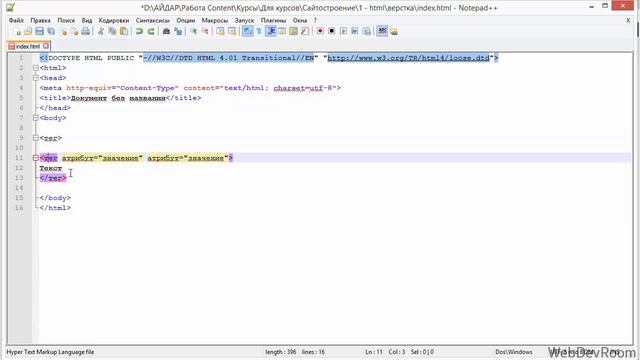Open the Запуск menu

pyautogui.click(x=244, y=20)
